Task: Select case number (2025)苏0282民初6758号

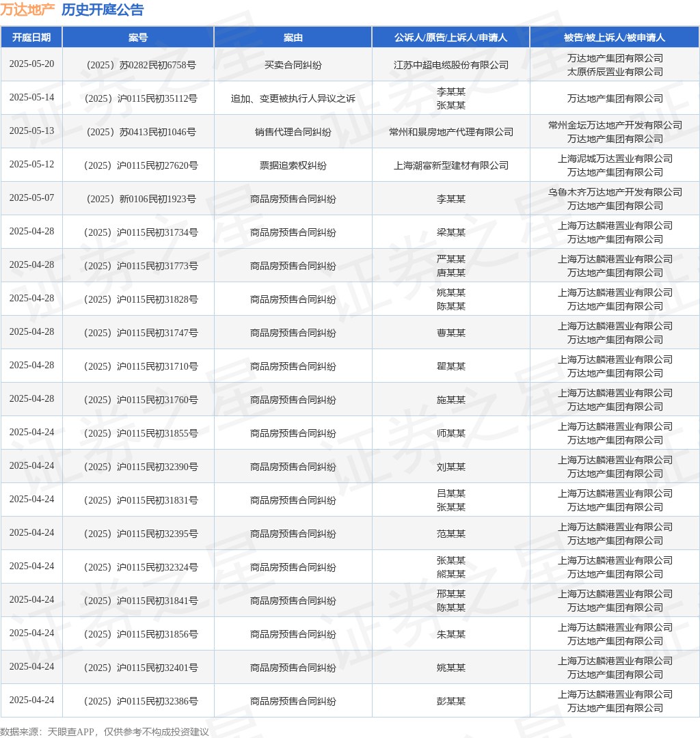Action: pos(141,66)
